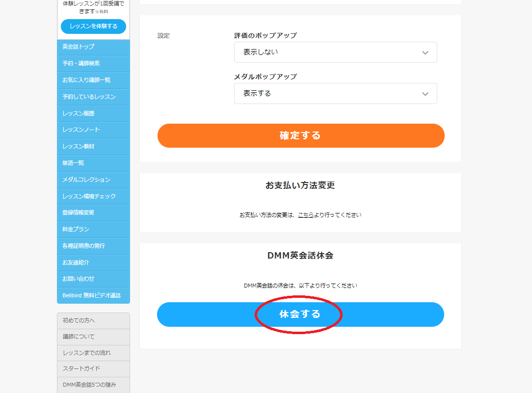Run レッスン環境チェック environment check
Viewport: 532px width, 393px height.
(93, 196)
